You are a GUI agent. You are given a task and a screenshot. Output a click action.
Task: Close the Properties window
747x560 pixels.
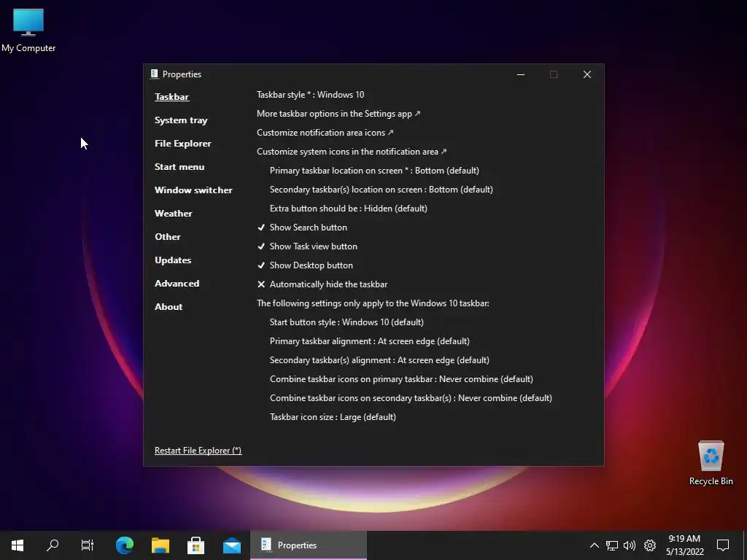[x=587, y=74]
